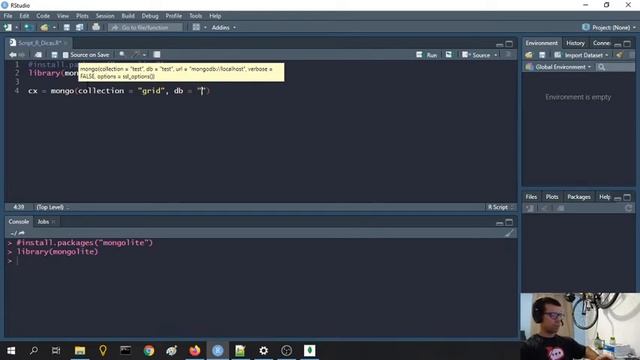Open the R Script file type selector
The image size is (640, 360).
500,207
